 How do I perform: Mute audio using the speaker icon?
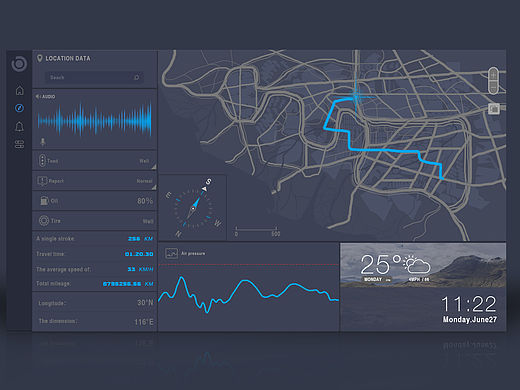[38, 96]
